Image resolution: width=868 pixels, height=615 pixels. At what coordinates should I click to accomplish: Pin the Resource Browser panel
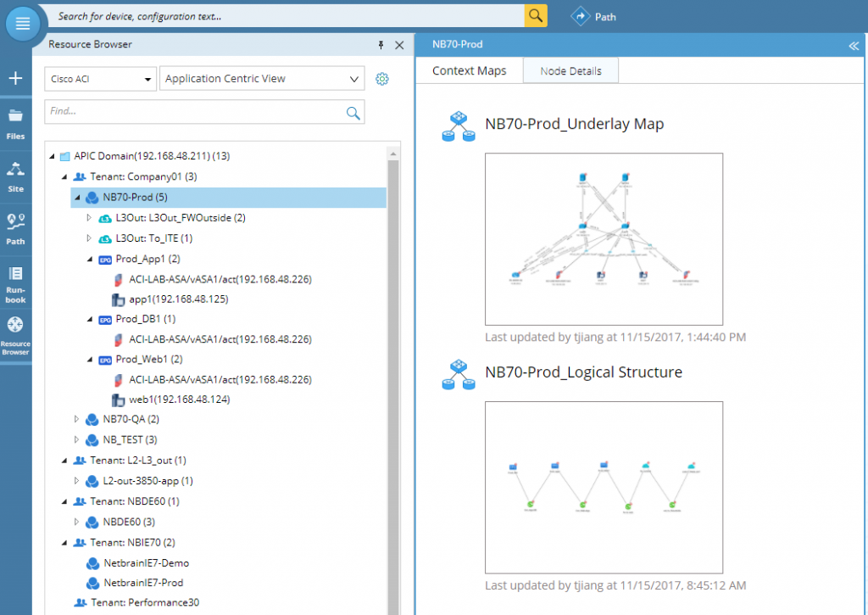(381, 45)
